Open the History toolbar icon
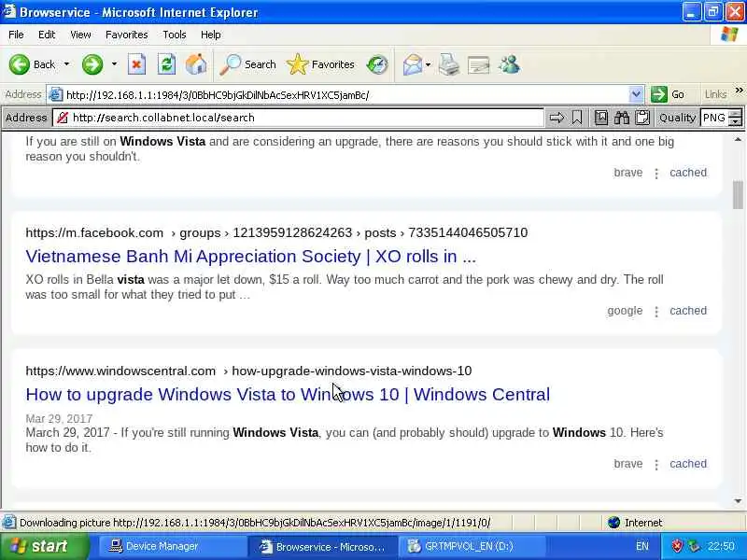Screen dimensions: 747x560 click(377, 64)
